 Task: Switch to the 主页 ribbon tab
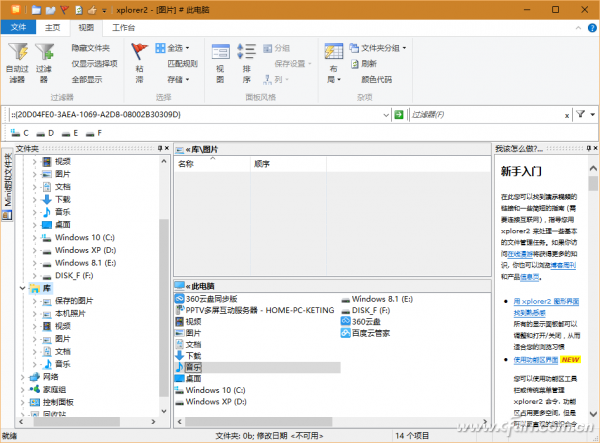52,27
